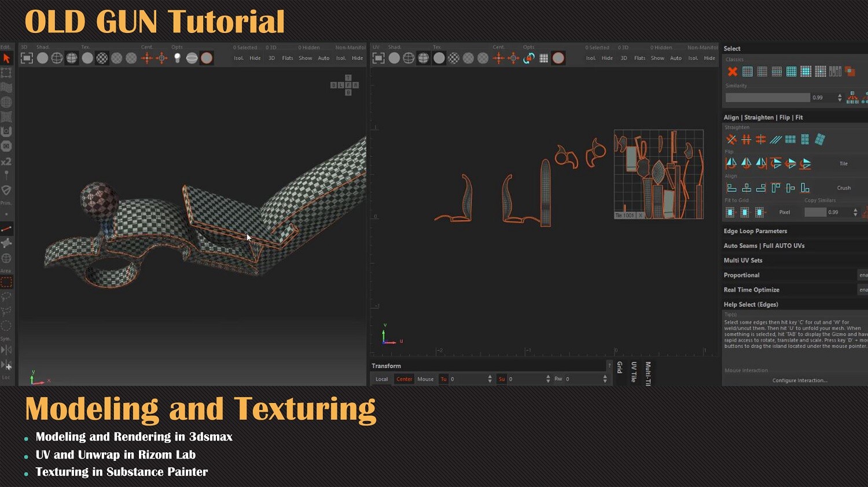Toggle Auto in the viewport toolbar
The width and height of the screenshot is (868, 487).
(x=323, y=58)
